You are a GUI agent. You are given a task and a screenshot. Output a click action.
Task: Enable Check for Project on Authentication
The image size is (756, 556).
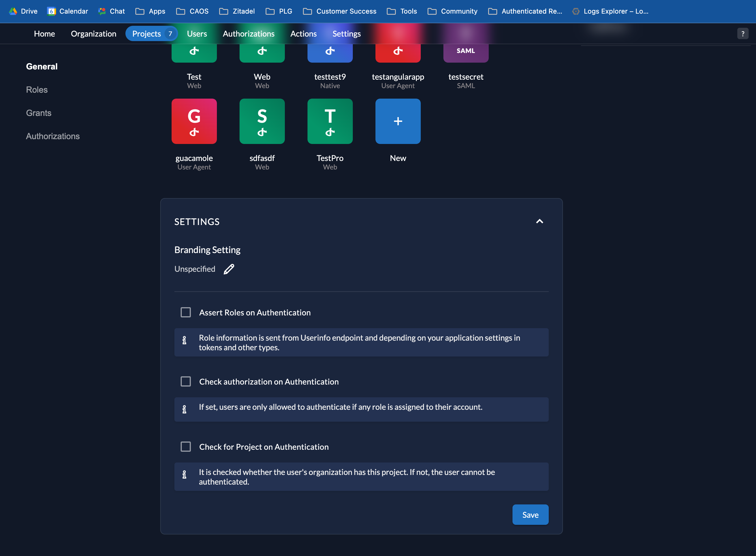pyautogui.click(x=186, y=447)
